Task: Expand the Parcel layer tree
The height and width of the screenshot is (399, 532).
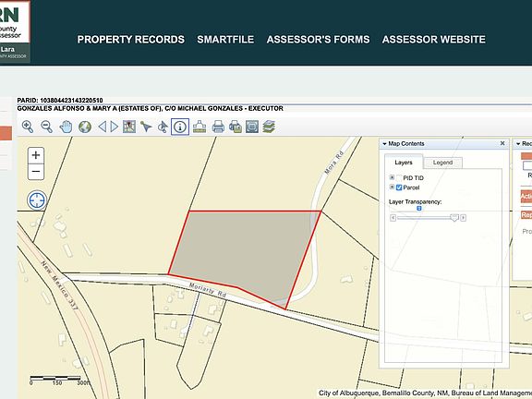Action: 392,187
